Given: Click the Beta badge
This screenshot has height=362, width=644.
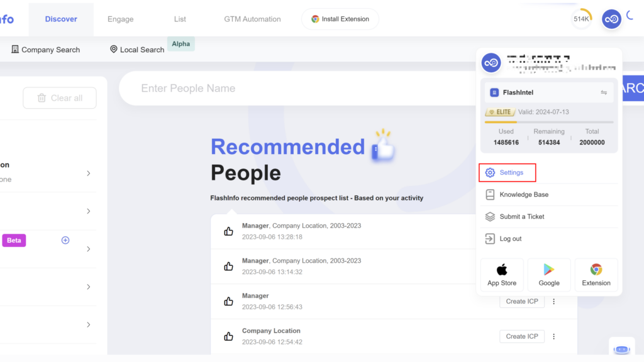Looking at the screenshot, I should pos(14,240).
